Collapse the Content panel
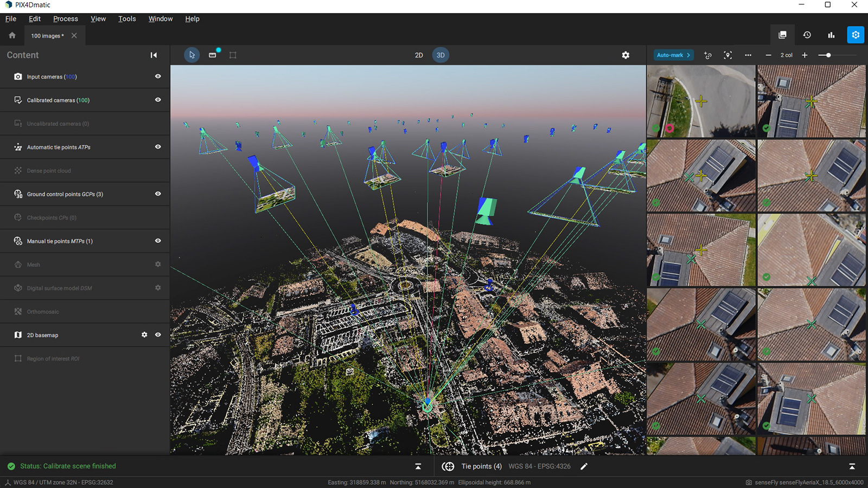868x488 pixels. pos(154,55)
